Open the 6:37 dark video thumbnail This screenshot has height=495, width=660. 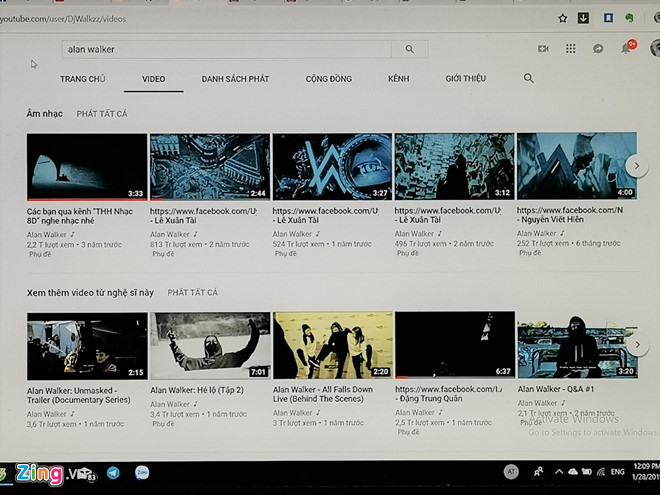click(x=455, y=345)
